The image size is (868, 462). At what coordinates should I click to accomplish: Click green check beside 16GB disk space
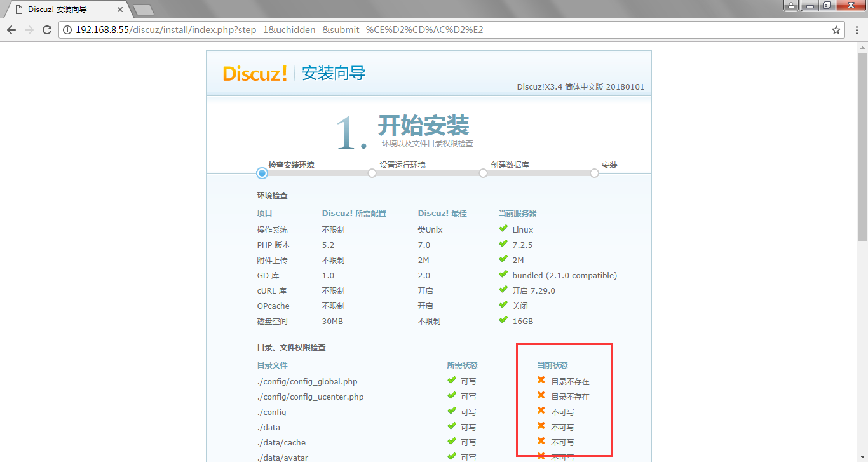504,320
